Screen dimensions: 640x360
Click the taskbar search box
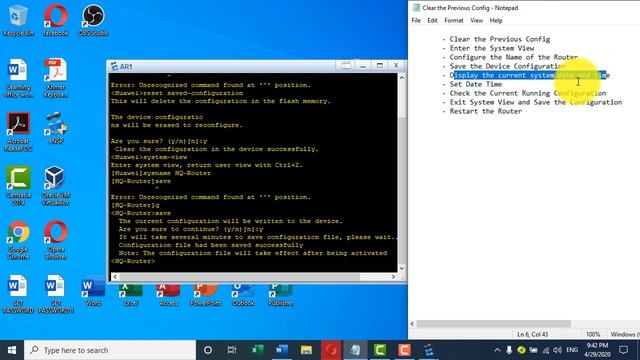pyautogui.click(x=110, y=350)
